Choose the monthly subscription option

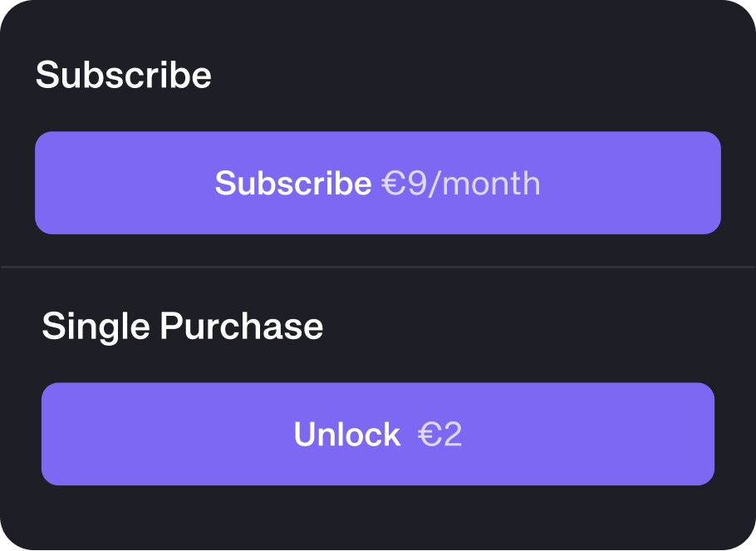pyautogui.click(x=377, y=183)
